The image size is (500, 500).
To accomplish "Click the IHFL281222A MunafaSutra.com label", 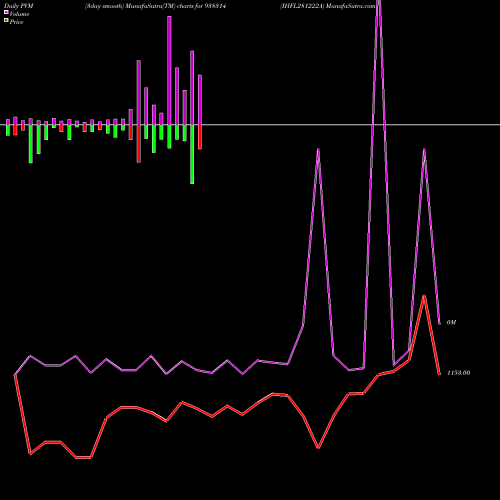I will 327,6.
